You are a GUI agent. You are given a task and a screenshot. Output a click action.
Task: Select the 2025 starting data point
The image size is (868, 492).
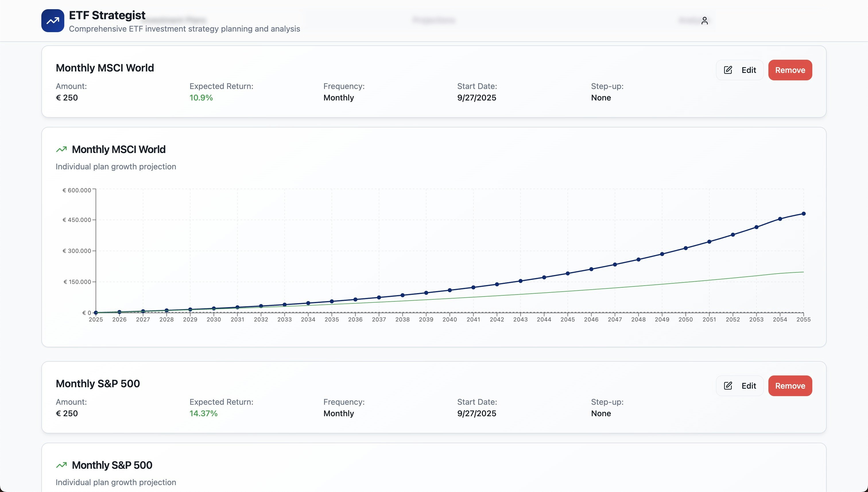click(x=96, y=313)
